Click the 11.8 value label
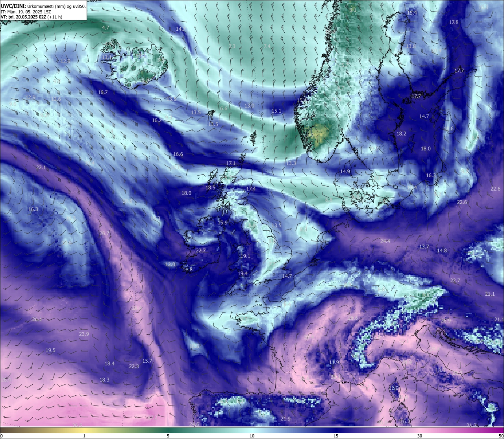The height and width of the screenshot is (439, 504). click(x=187, y=270)
